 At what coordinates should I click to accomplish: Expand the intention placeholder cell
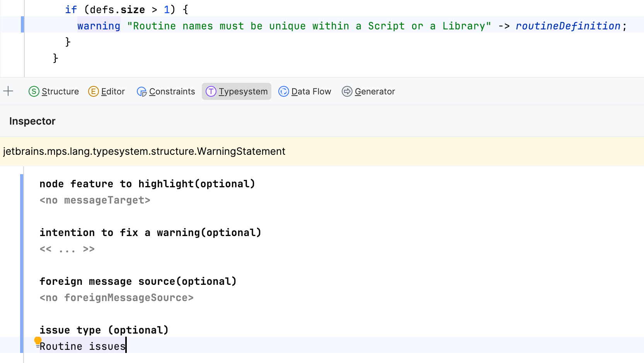tap(67, 249)
